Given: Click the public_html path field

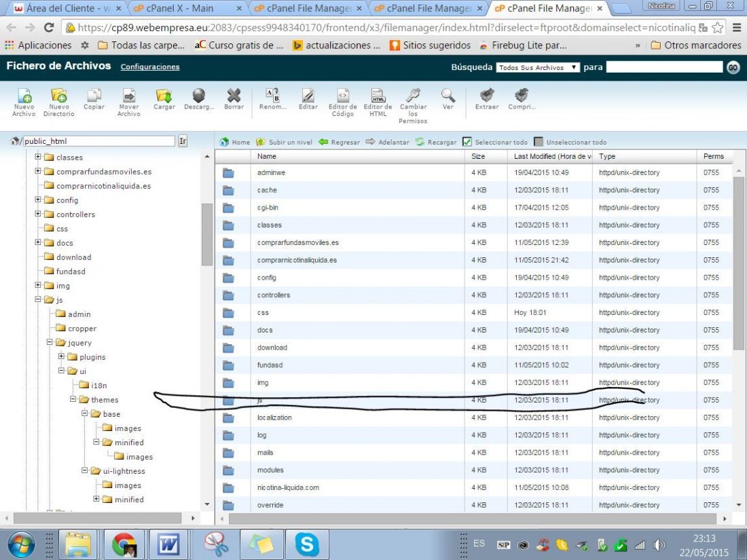Looking at the screenshot, I should pos(99,141).
